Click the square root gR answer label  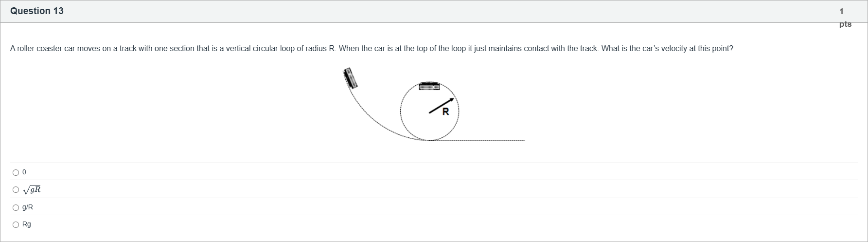[x=32, y=190]
